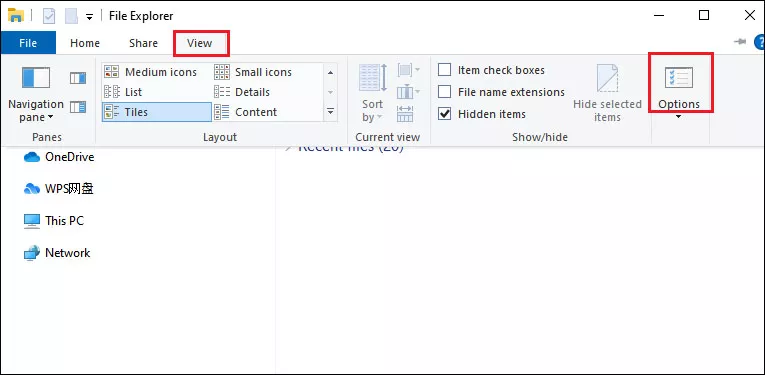Switch to the Home ribbon tab
Image resolution: width=765 pixels, height=375 pixels.
pyautogui.click(x=85, y=43)
